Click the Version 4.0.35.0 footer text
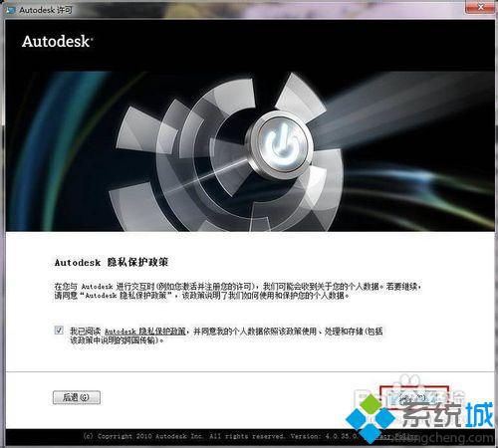This screenshot has width=498, height=448. (324, 436)
